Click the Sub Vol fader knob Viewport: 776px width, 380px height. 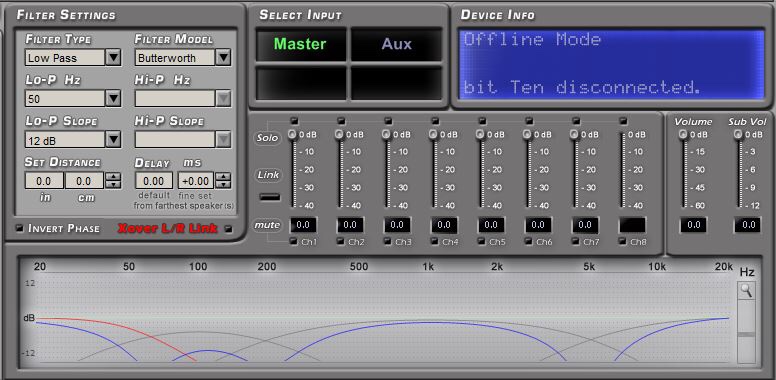click(x=738, y=134)
